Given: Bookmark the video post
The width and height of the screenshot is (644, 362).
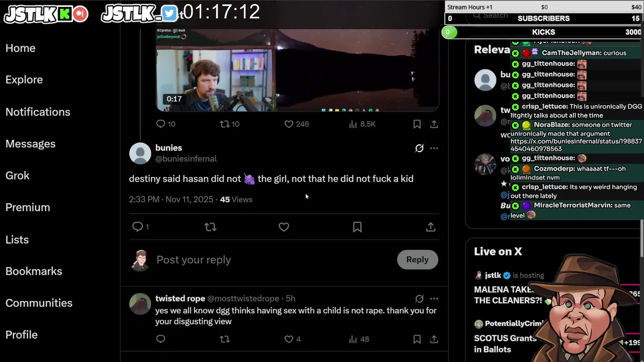Looking at the screenshot, I should click(417, 124).
